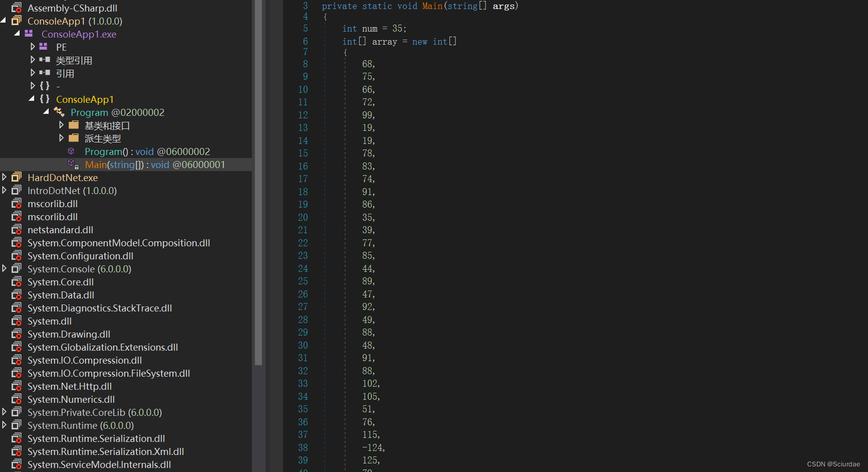Click the ConsoleApp1 (1.0.0.0) assembly icon
The height and width of the screenshot is (472, 868).
17,21
